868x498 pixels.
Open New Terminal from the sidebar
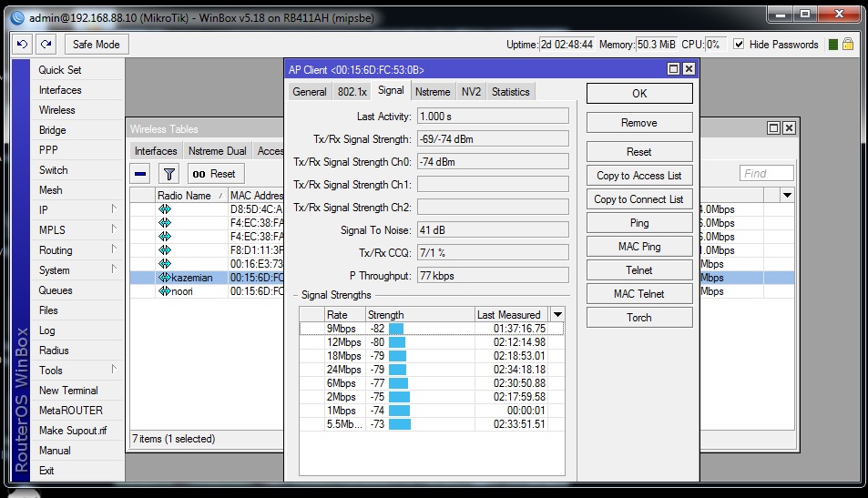[x=70, y=391]
